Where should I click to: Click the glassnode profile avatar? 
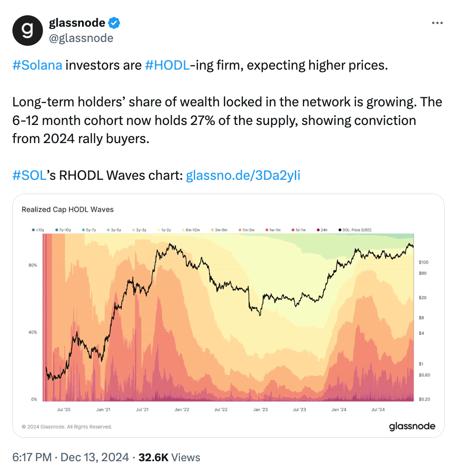[27, 30]
